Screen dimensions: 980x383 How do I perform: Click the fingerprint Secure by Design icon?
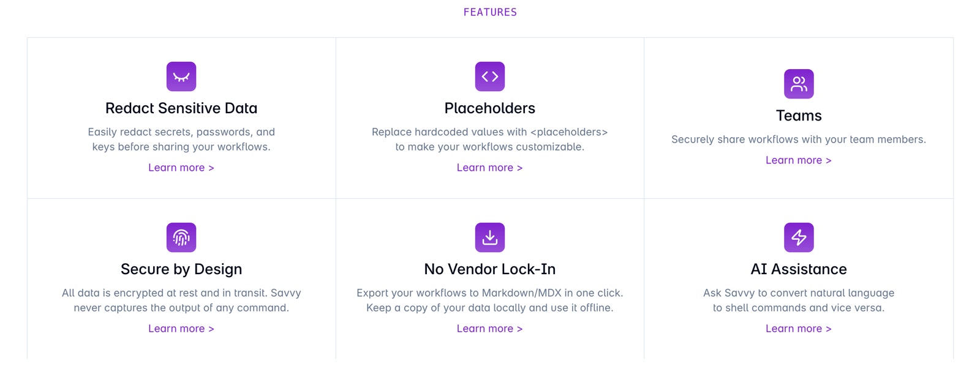(x=181, y=237)
